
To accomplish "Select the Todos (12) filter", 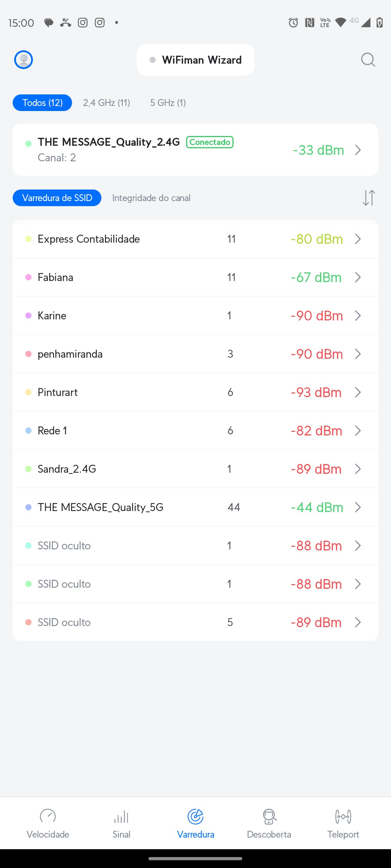I will [42, 103].
